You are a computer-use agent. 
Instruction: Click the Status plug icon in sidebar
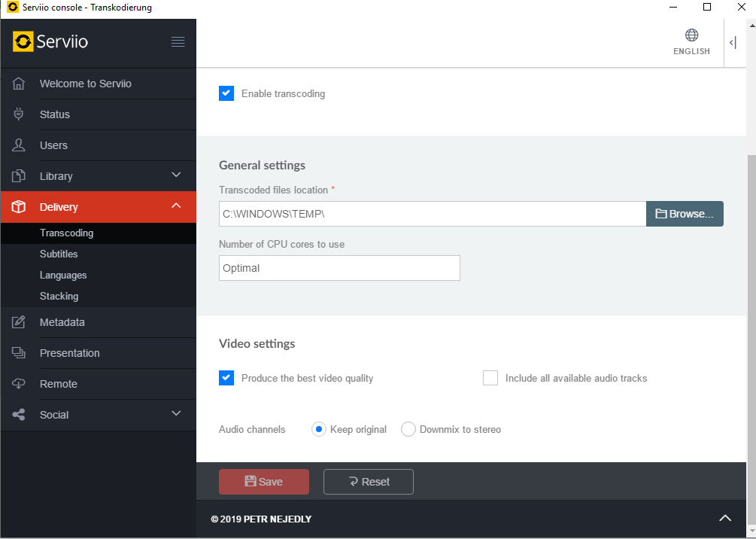click(x=20, y=114)
